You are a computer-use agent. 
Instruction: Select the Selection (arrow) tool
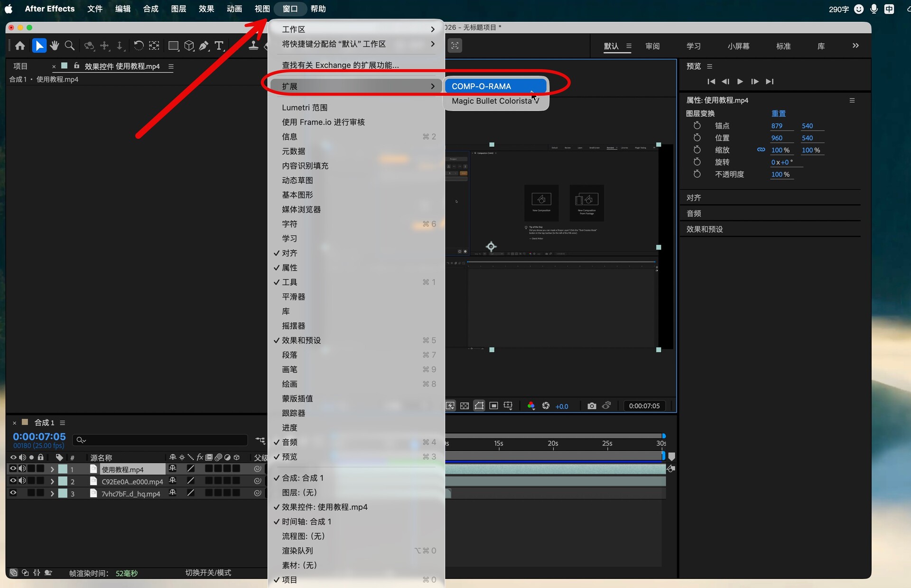(39, 46)
